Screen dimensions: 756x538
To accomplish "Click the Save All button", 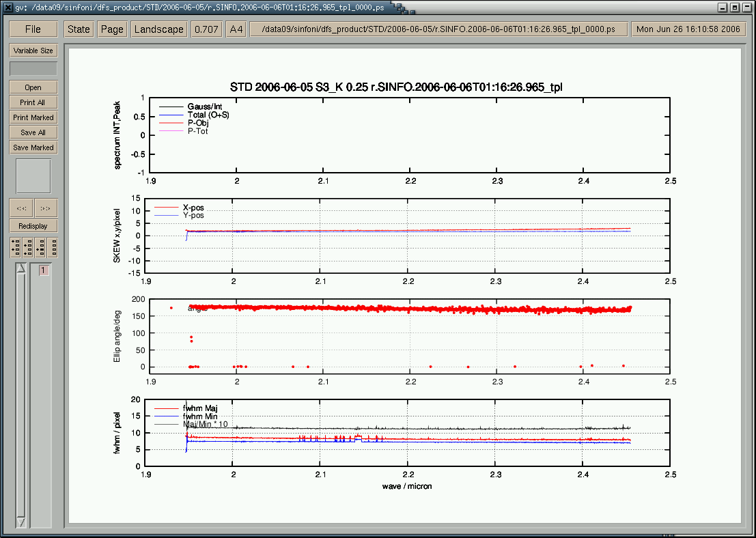I will 33,132.
